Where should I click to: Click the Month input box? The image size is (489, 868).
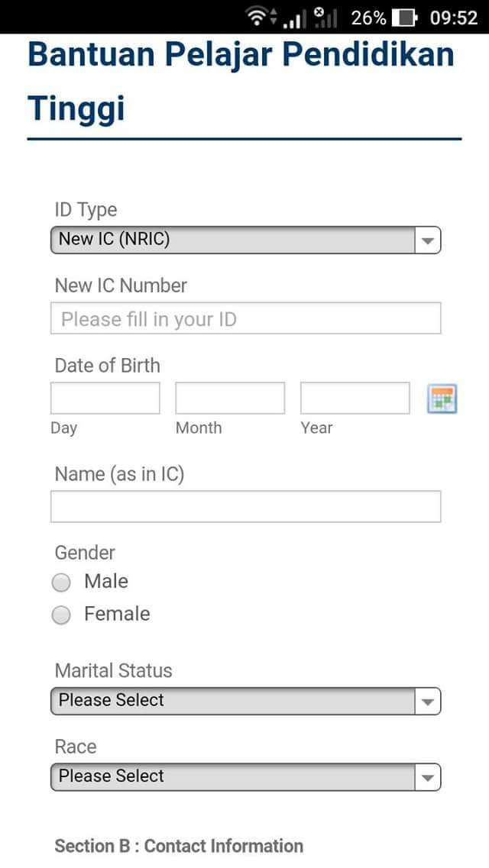(x=230, y=398)
